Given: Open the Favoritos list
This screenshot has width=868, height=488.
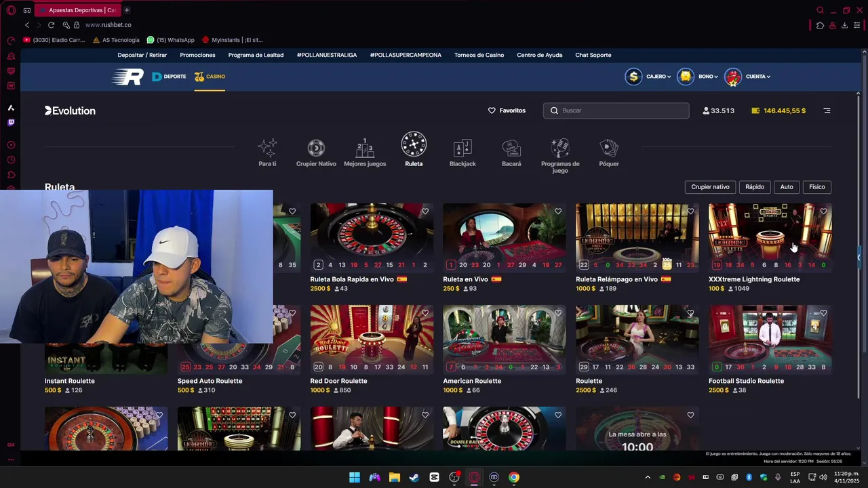Looking at the screenshot, I should coord(507,110).
